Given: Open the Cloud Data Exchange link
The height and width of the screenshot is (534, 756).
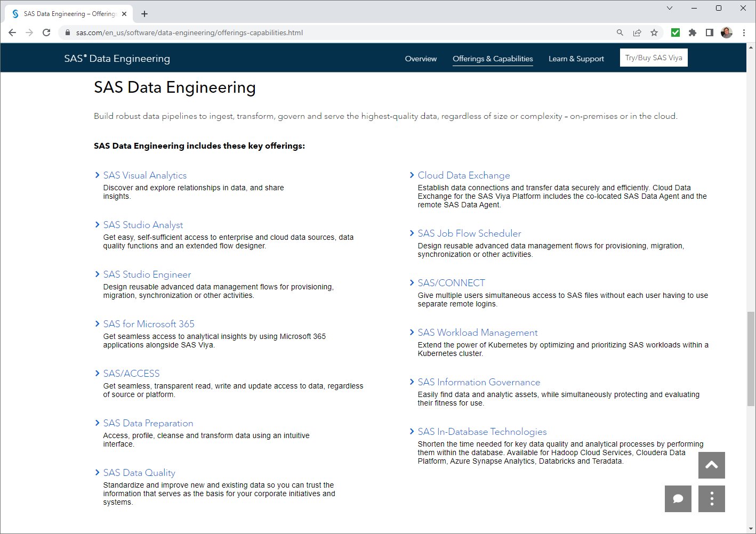Looking at the screenshot, I should (x=464, y=175).
